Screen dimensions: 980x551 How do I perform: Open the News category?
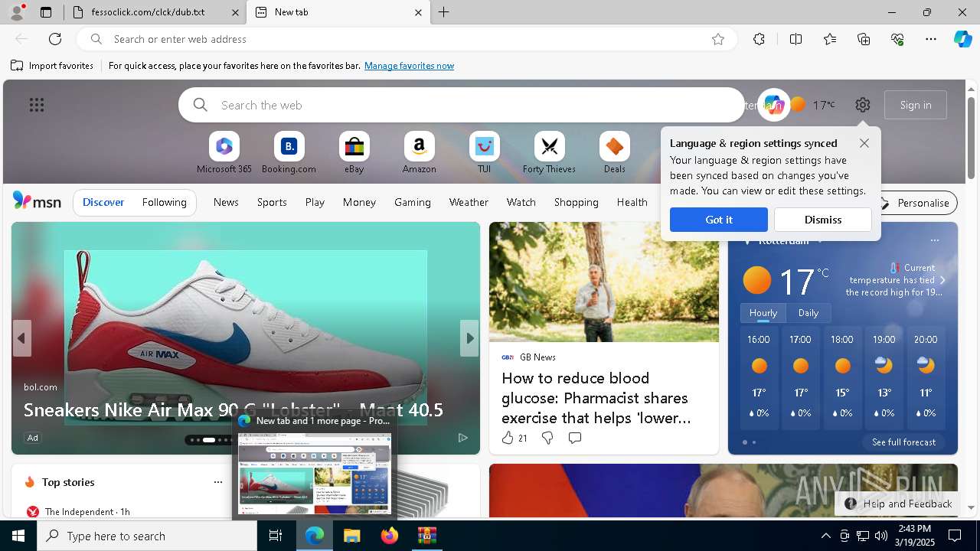pyautogui.click(x=226, y=202)
